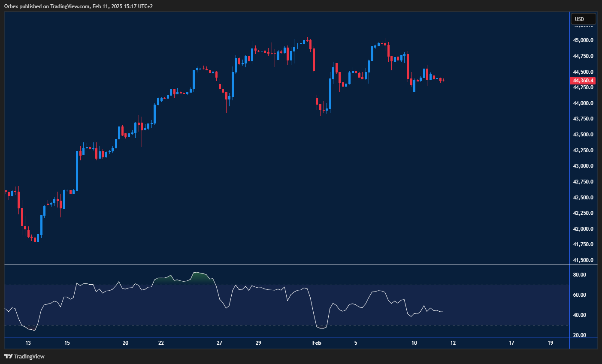Viewport: 602px width, 364px height.
Task: Click the Feb label on the time axis
Action: coord(317,343)
